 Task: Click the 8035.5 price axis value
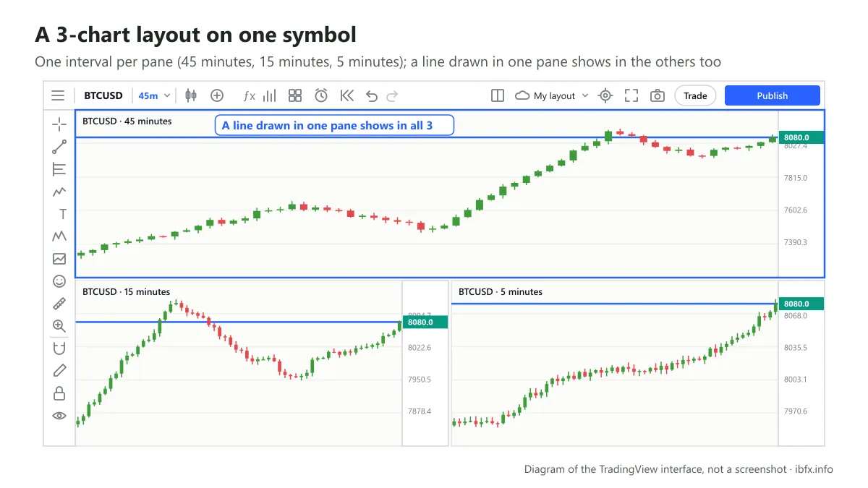795,348
